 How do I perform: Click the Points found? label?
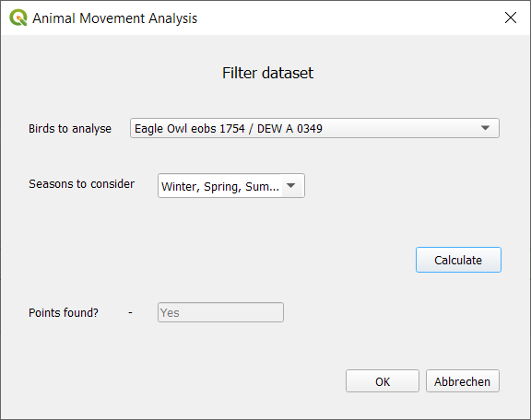click(64, 313)
